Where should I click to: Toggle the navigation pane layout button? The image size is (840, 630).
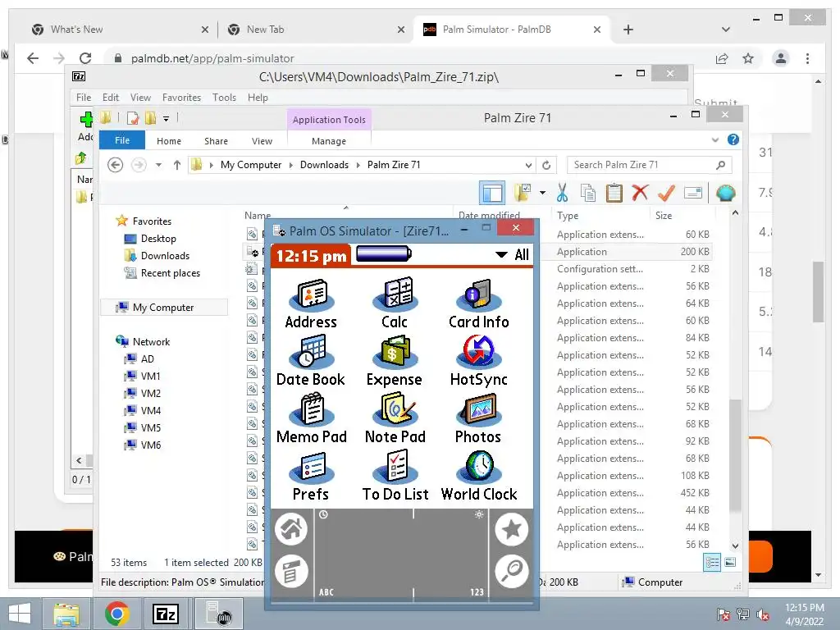(x=492, y=193)
